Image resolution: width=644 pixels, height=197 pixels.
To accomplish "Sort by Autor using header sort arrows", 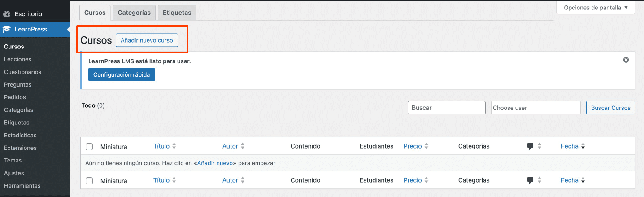I will 243,146.
